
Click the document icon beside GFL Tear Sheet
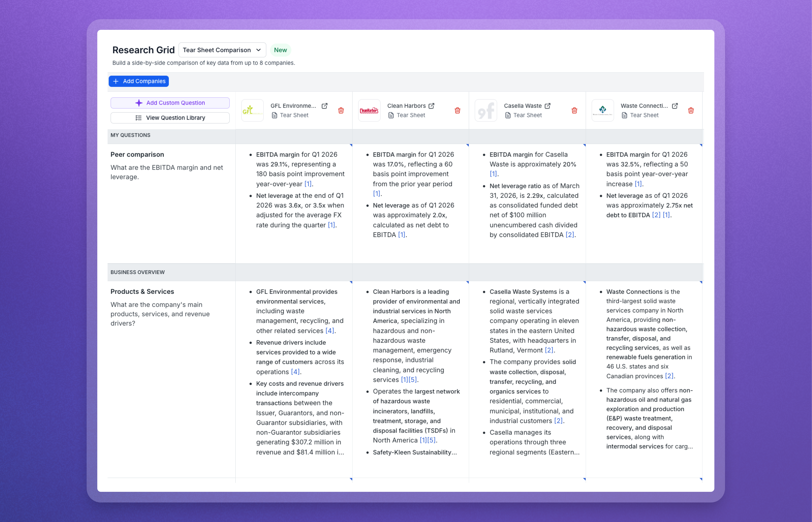click(274, 116)
